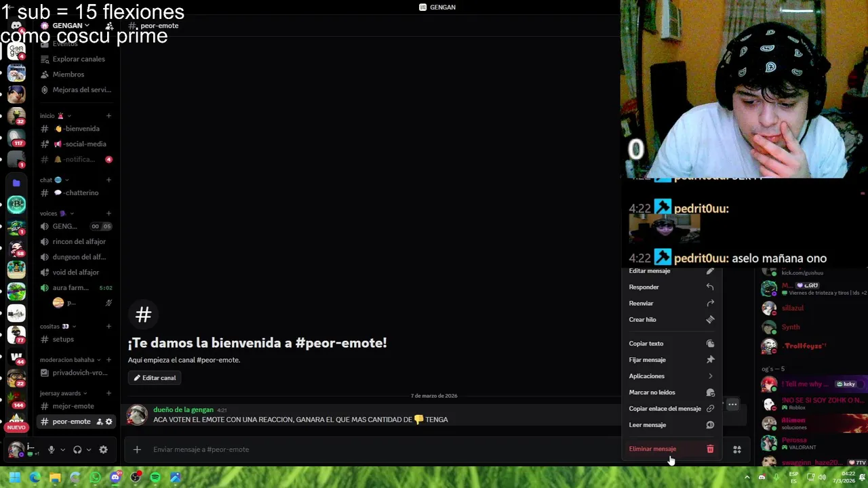Join the dungeon del alf... voice channel
The image size is (868, 488).
(76, 257)
